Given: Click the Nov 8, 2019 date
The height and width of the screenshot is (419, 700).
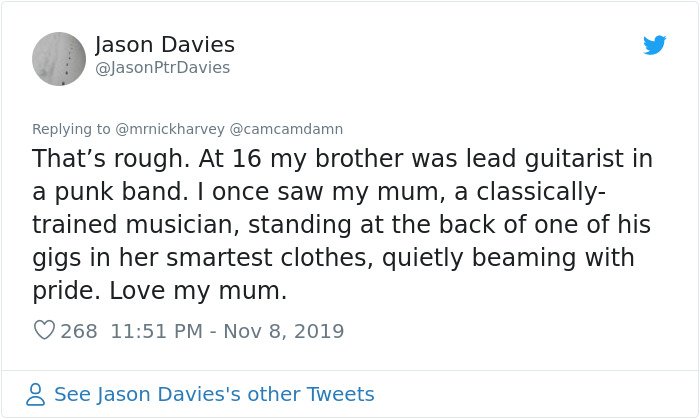Looking at the screenshot, I should (284, 331).
